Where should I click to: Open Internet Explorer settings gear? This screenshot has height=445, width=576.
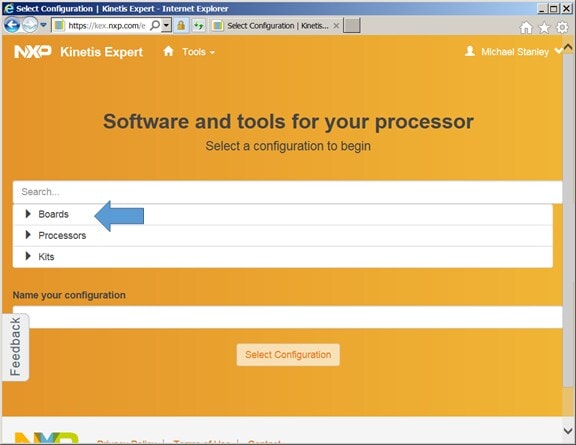pyautogui.click(x=562, y=28)
